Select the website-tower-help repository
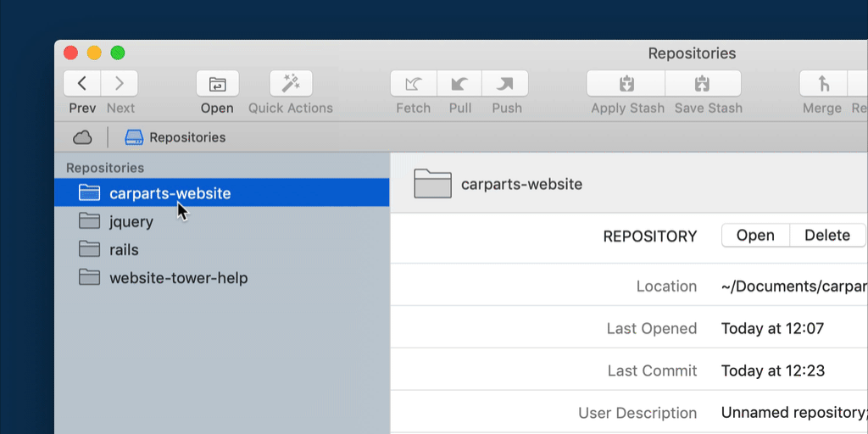Viewport: 868px width, 434px height. (x=178, y=278)
